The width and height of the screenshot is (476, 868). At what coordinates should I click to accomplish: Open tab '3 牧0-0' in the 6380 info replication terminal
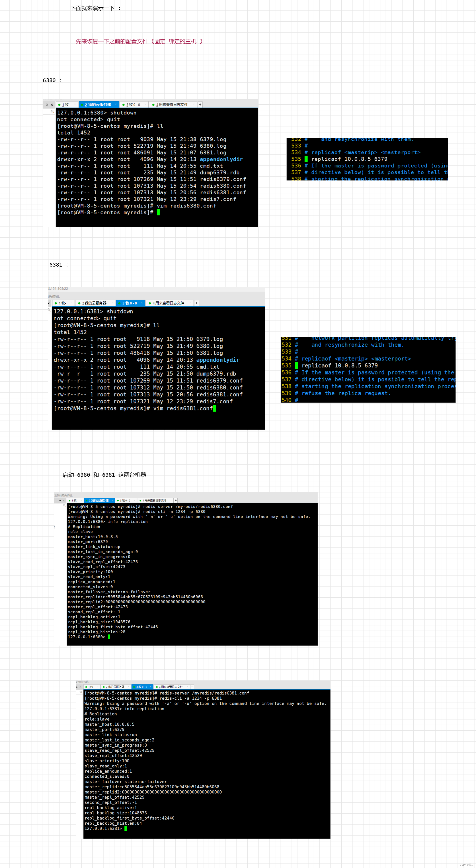pos(126,501)
